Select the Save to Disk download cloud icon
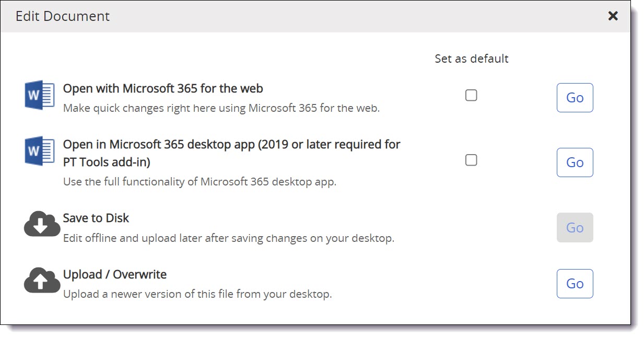 (x=41, y=224)
